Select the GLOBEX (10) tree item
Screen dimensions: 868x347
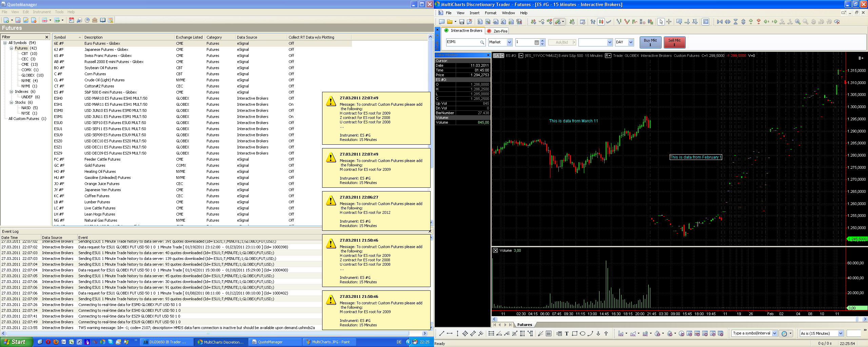point(33,75)
